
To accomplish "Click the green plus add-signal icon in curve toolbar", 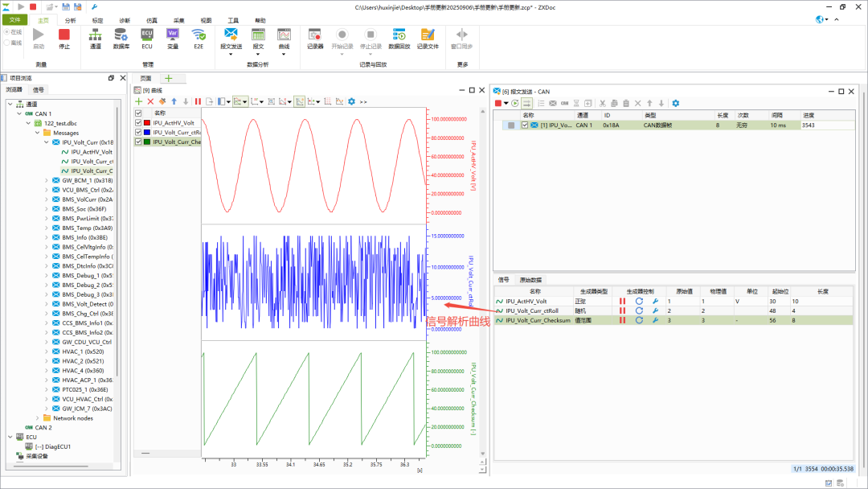I will 138,101.
